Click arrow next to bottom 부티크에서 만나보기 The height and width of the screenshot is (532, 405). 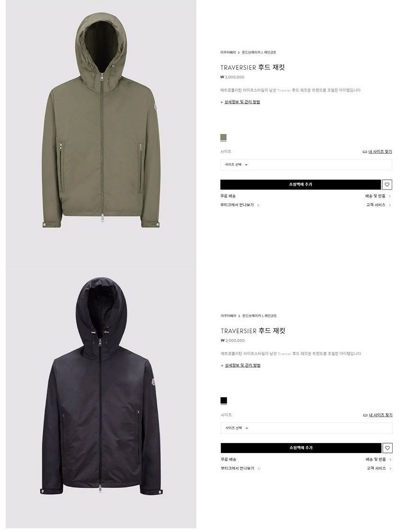[x=259, y=469]
